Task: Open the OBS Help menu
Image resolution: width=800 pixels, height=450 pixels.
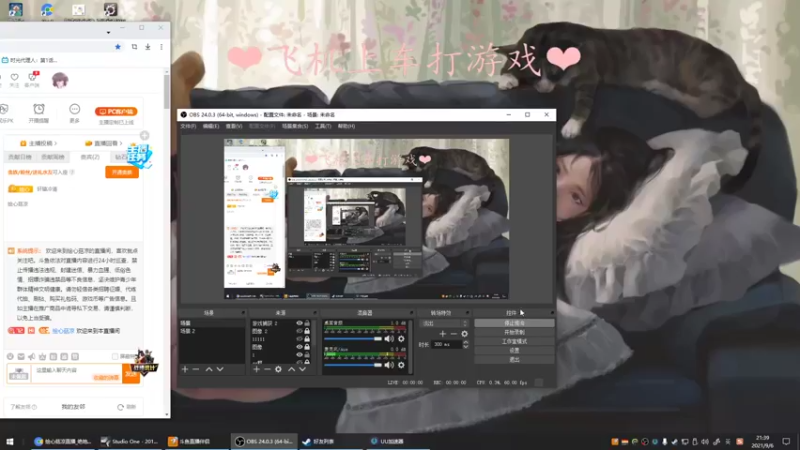Action: [346, 126]
